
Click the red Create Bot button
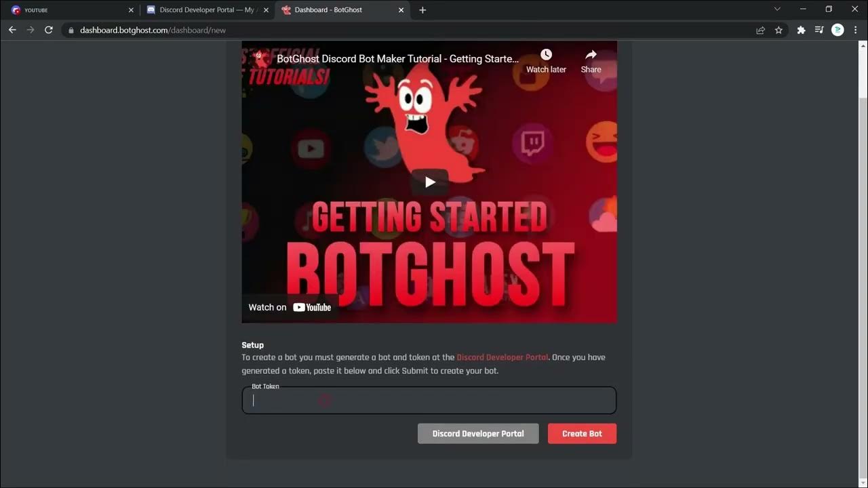coord(582,434)
